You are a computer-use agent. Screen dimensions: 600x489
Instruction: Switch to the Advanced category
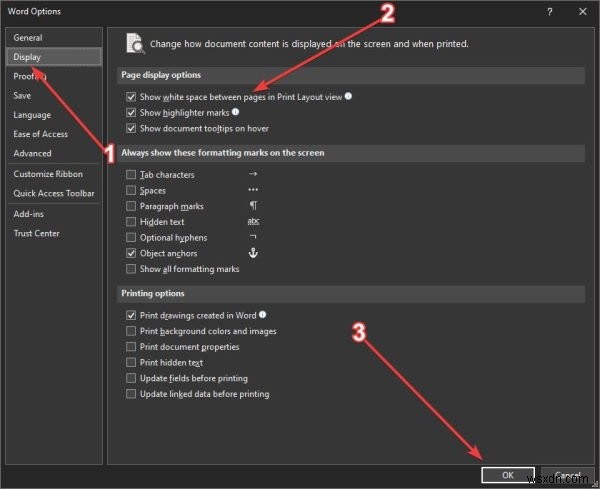coord(32,153)
